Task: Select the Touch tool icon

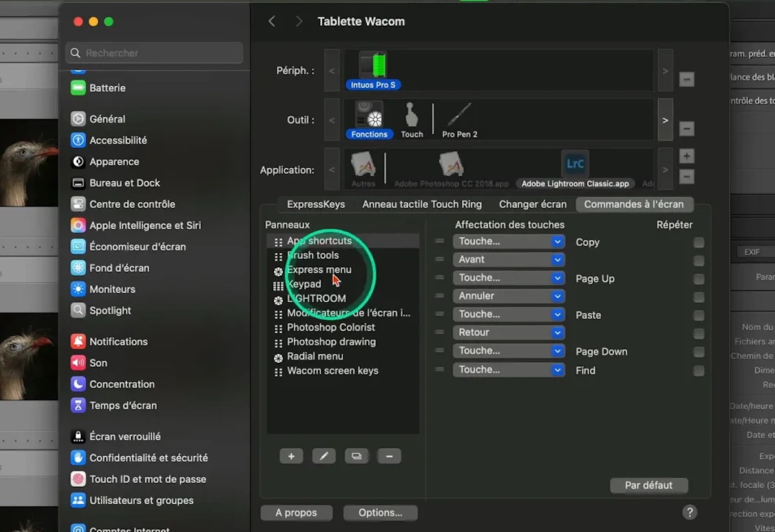Action: (411, 120)
